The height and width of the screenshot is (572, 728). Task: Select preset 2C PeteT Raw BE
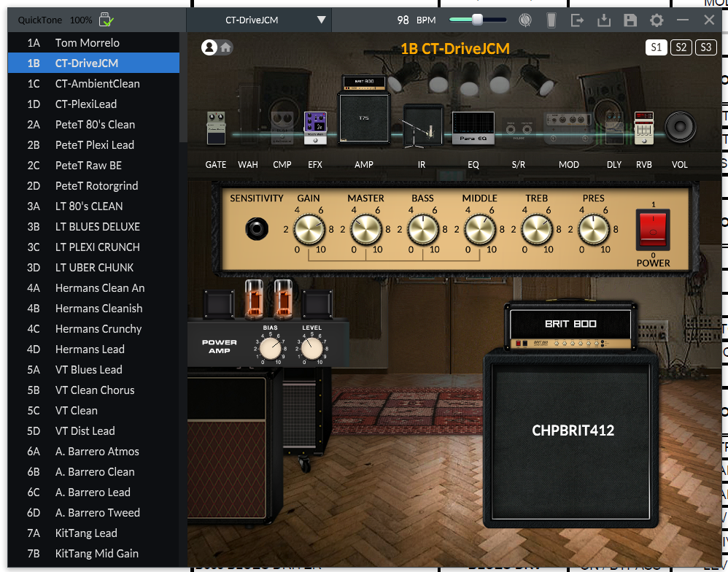tap(93, 166)
